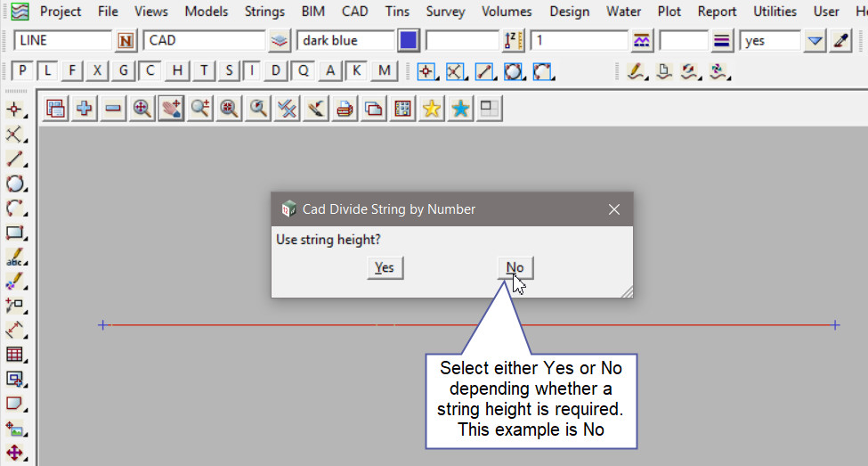
Task: Open the Tins menu
Action: (397, 12)
